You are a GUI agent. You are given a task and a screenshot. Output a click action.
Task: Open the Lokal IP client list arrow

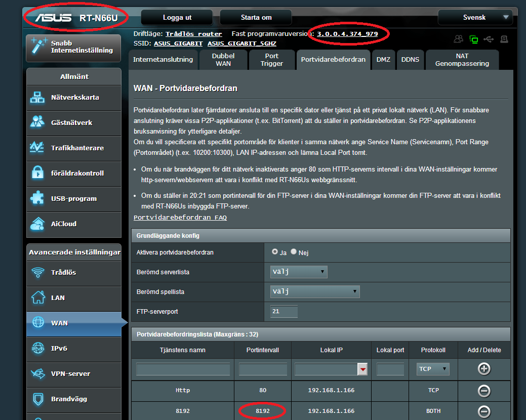pyautogui.click(x=362, y=369)
